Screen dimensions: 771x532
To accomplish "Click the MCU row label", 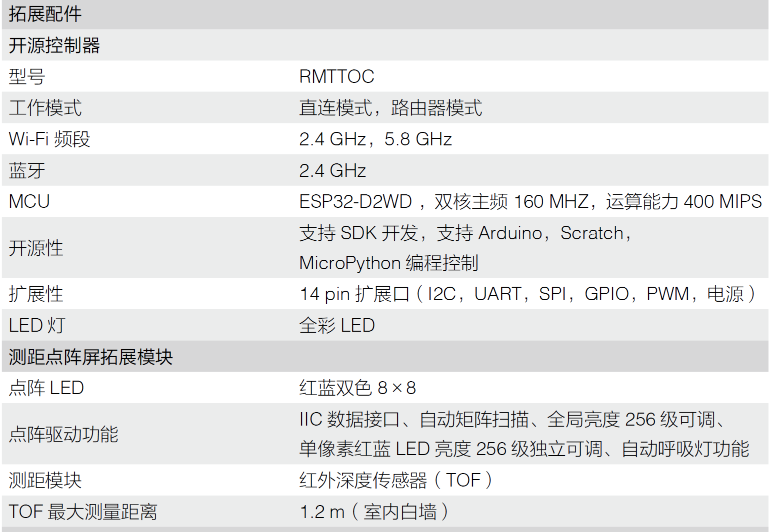I will tap(29, 201).
